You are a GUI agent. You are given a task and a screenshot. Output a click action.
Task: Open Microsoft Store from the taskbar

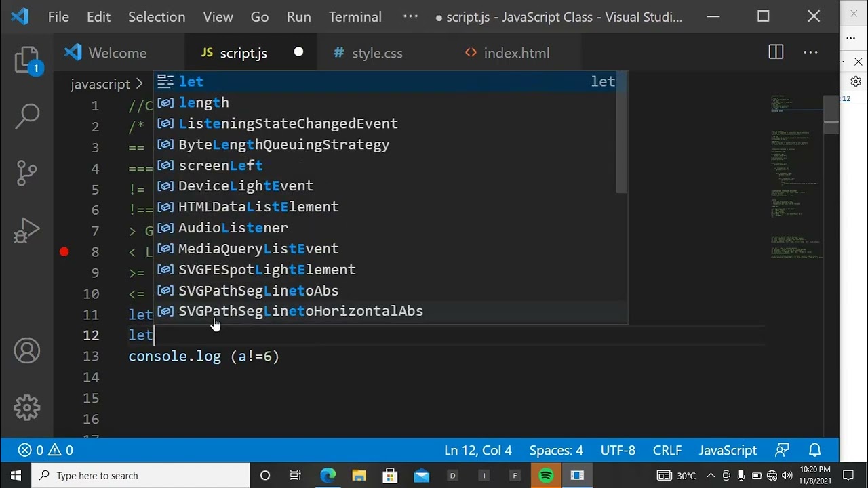390,475
